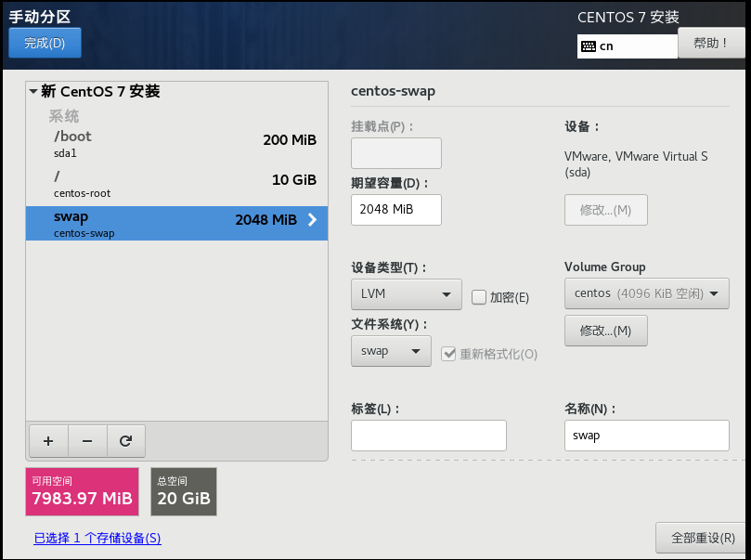Toggle the 加密(E) encrypt checkbox
Viewport: 751px width, 560px height.
478,297
